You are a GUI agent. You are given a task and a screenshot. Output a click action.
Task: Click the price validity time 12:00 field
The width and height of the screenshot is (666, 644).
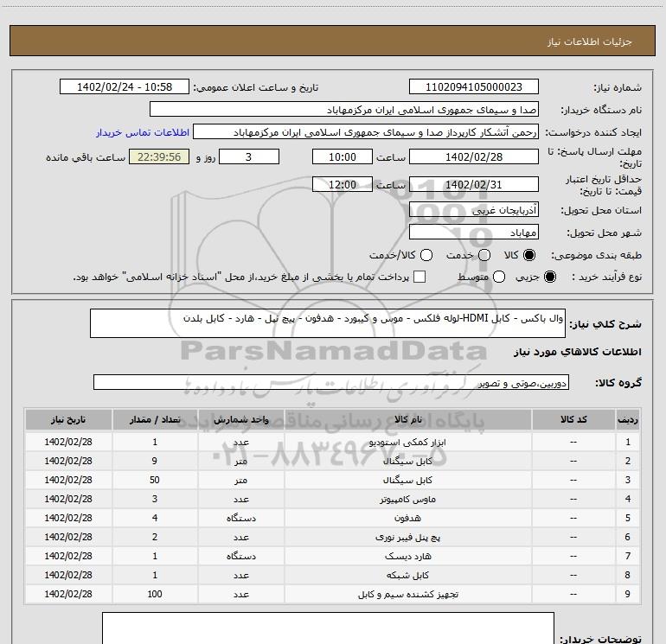click(x=343, y=184)
